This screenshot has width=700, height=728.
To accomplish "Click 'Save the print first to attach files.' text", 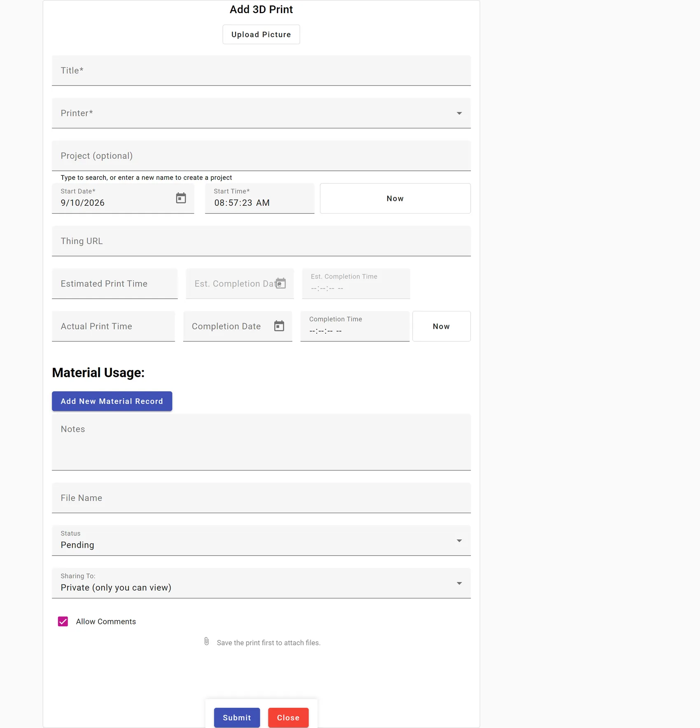I will (268, 643).
